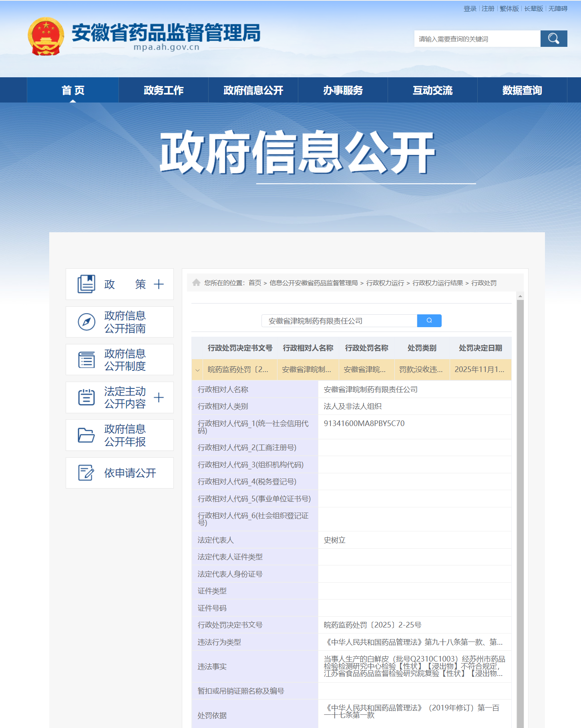The image size is (581, 728).
Task: Click the 行政权力运行结果 breadcrumb link
Action: [438, 283]
